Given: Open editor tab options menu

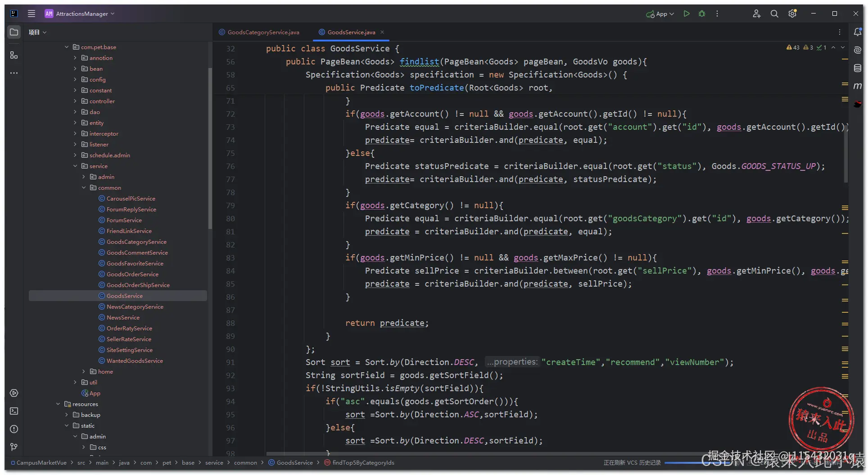Looking at the screenshot, I should click(840, 32).
